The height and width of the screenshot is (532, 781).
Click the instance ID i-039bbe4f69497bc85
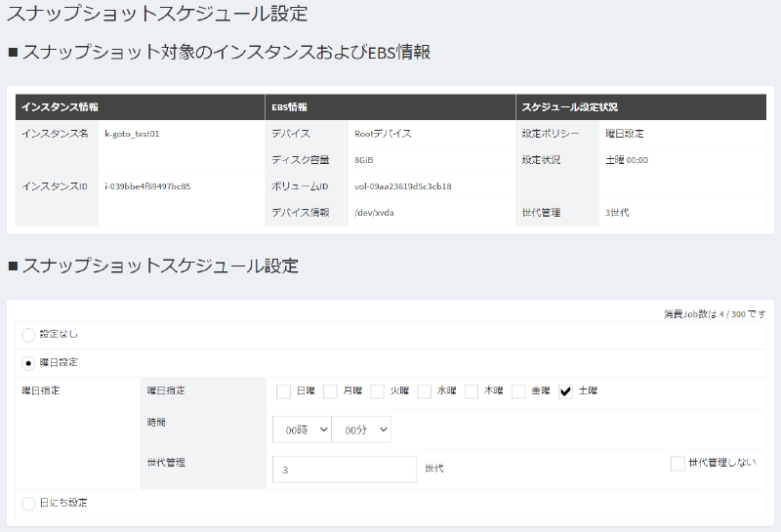pyautogui.click(x=147, y=185)
